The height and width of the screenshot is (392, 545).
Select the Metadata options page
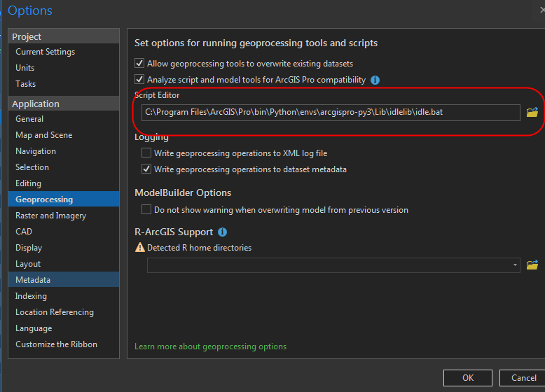33,280
